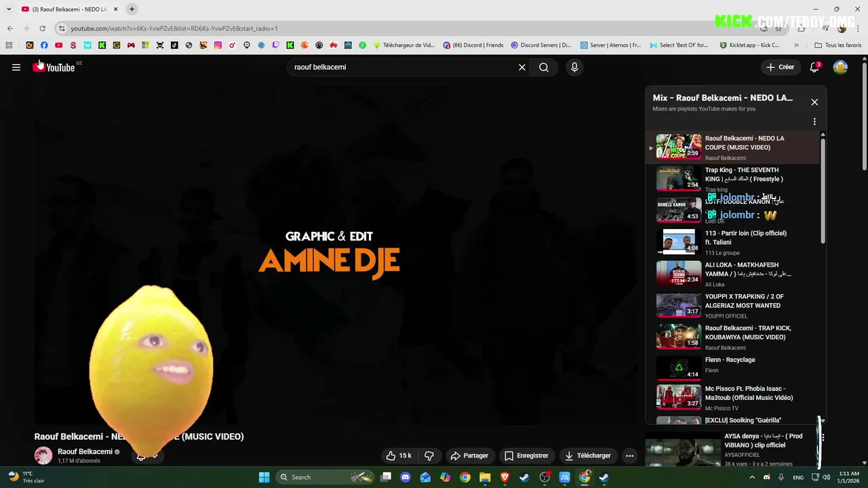Open the Facebook bookmark

44,45
